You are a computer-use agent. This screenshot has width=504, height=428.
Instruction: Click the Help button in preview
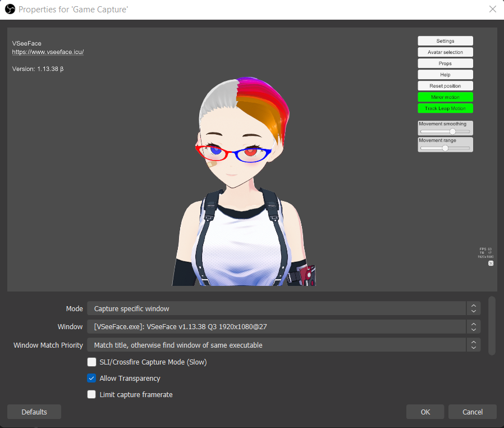[x=445, y=75]
